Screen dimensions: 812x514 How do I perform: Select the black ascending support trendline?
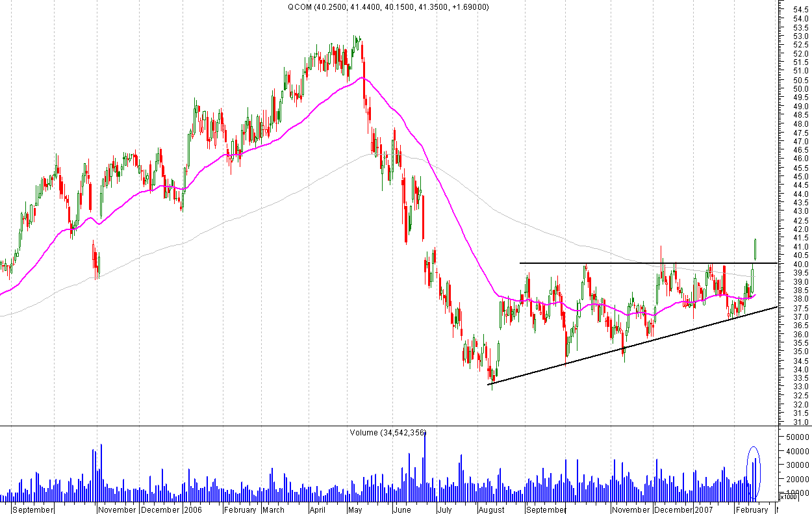[x=632, y=346]
